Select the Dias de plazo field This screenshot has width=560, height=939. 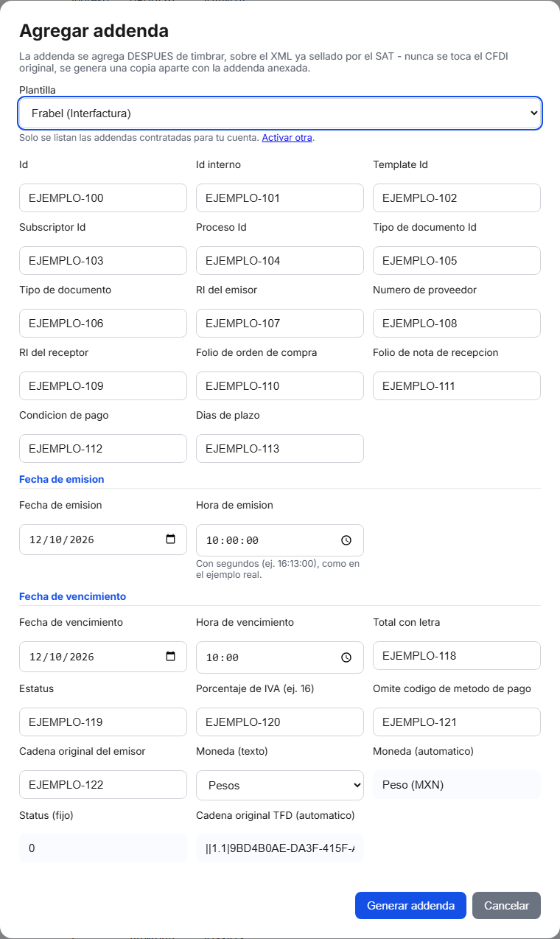pos(280,449)
